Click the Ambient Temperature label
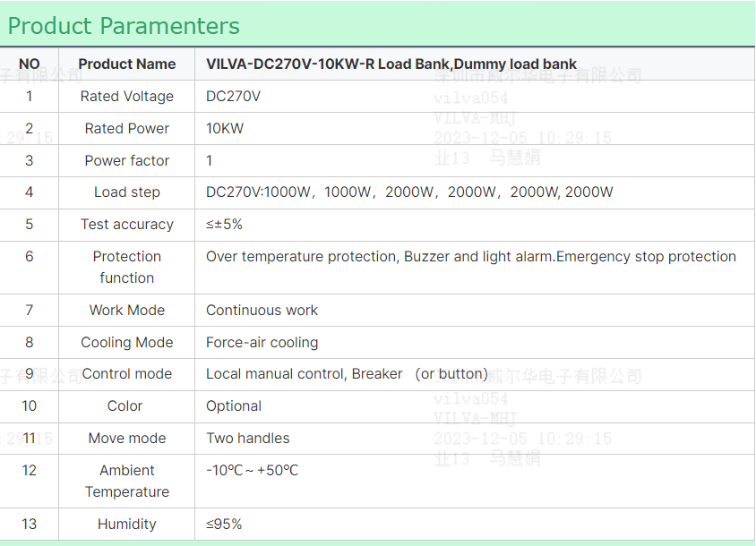 (x=127, y=481)
